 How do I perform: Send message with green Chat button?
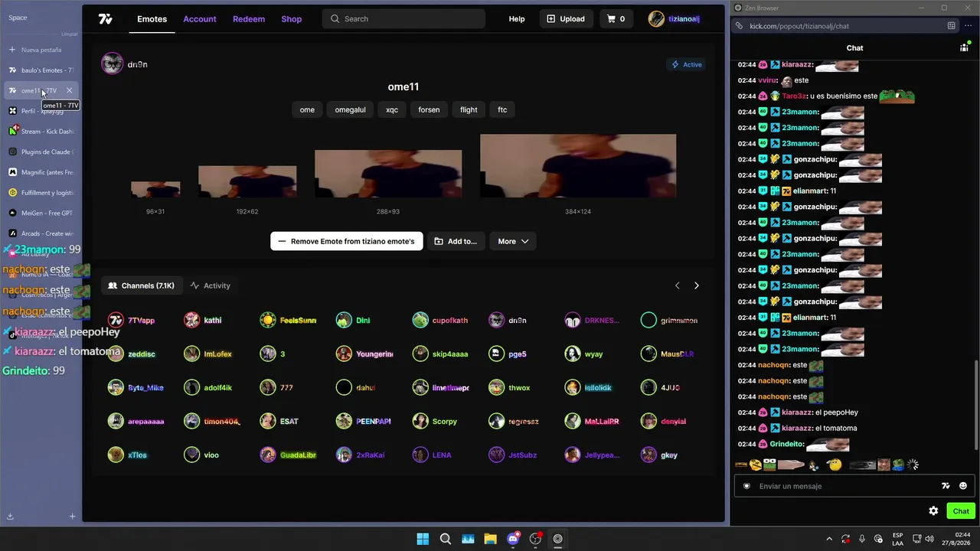click(x=961, y=511)
